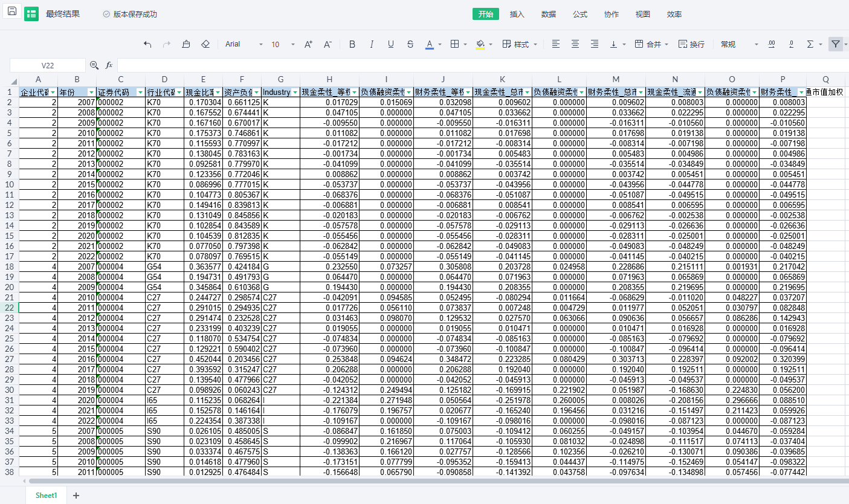
Task: Click the sum sigma icon
Action: (810, 44)
